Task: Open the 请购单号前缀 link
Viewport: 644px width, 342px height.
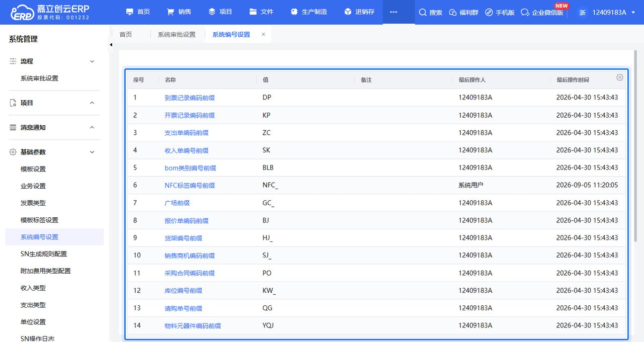Action: click(184, 308)
